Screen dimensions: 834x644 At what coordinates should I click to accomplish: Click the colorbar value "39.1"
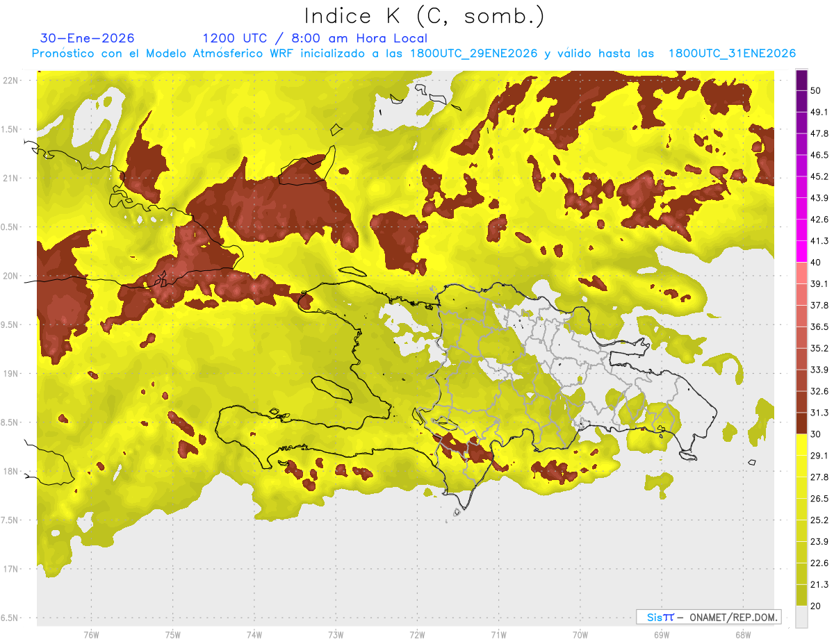pos(819,283)
